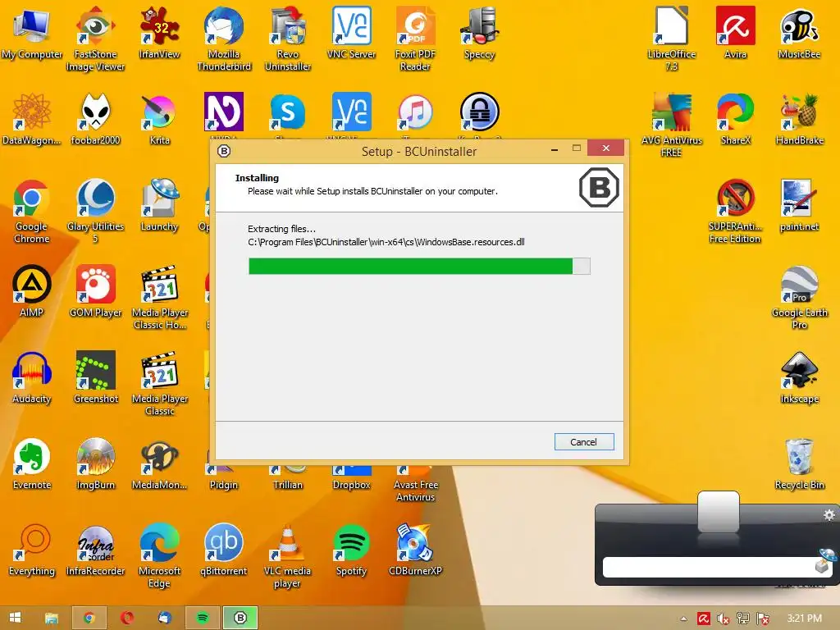Launch AIMP desktop icon

pyautogui.click(x=32, y=292)
